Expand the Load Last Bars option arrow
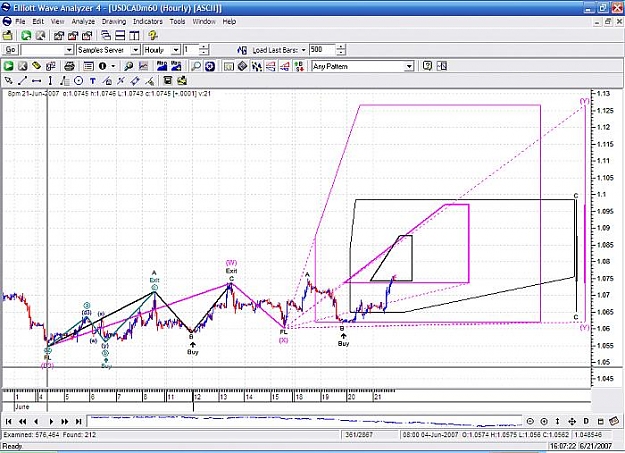Viewport: 625px width, 453px height. click(x=303, y=50)
